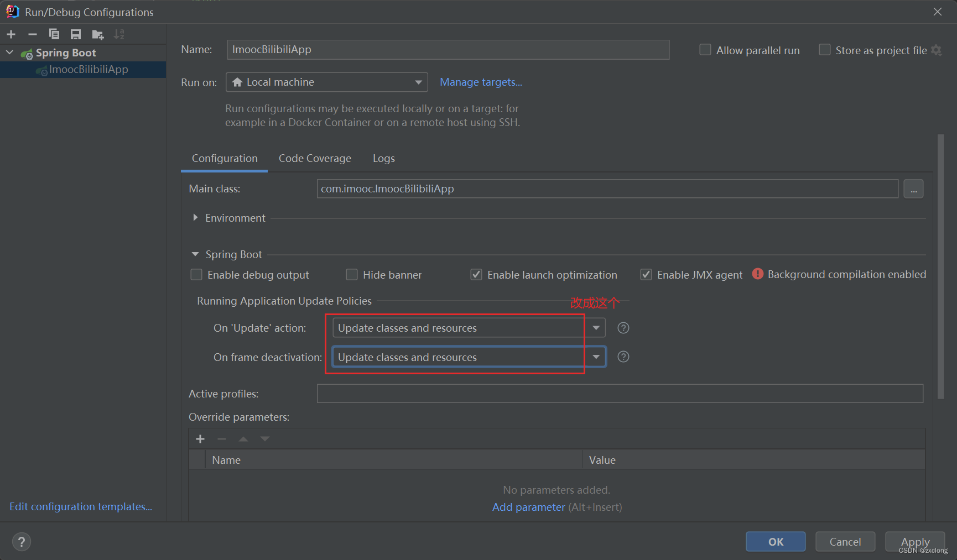Click the Add parameter link
The image size is (957, 560).
[529, 507]
